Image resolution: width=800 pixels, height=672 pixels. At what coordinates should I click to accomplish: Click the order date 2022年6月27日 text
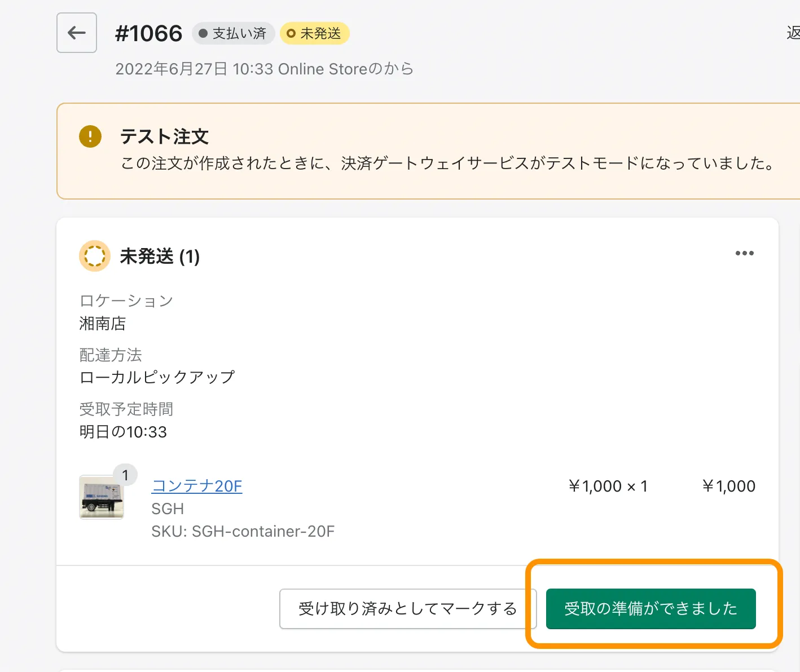click(172, 69)
